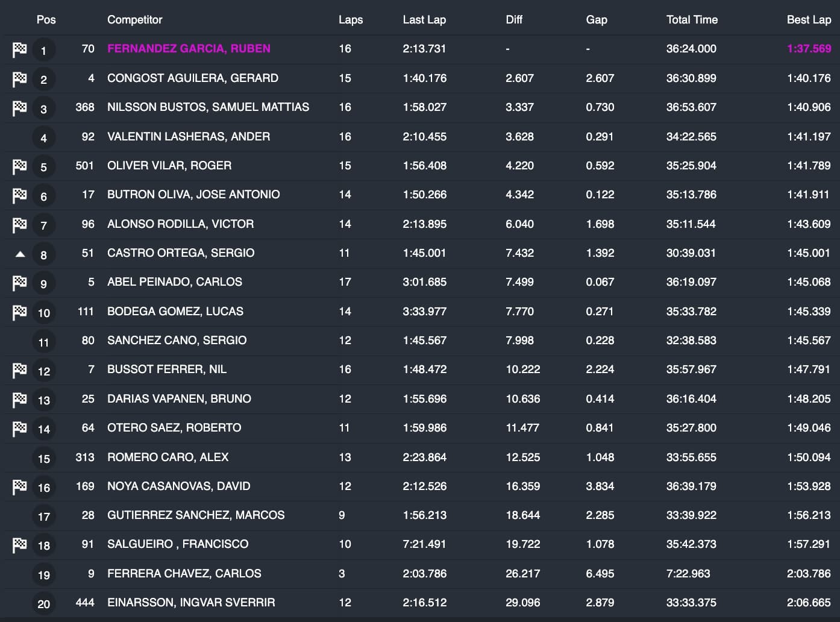Click the highlighted best lap 1:37.569
The height and width of the screenshot is (622, 840).
point(808,49)
